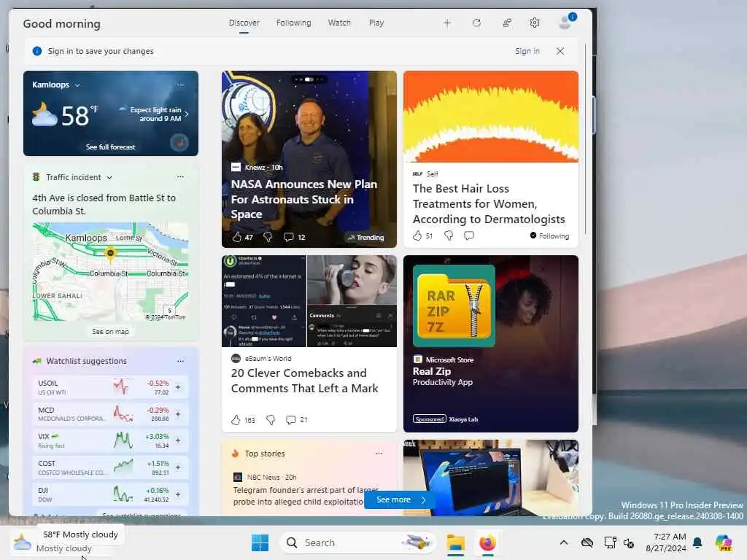Open Telegram founder's arrest story
This screenshot has width=747, height=560.
(x=305, y=496)
